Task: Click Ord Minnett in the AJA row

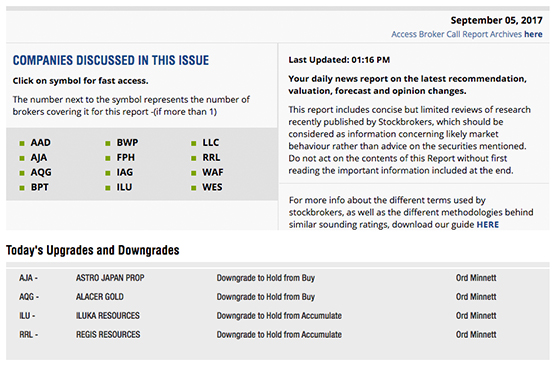Action: click(x=476, y=278)
